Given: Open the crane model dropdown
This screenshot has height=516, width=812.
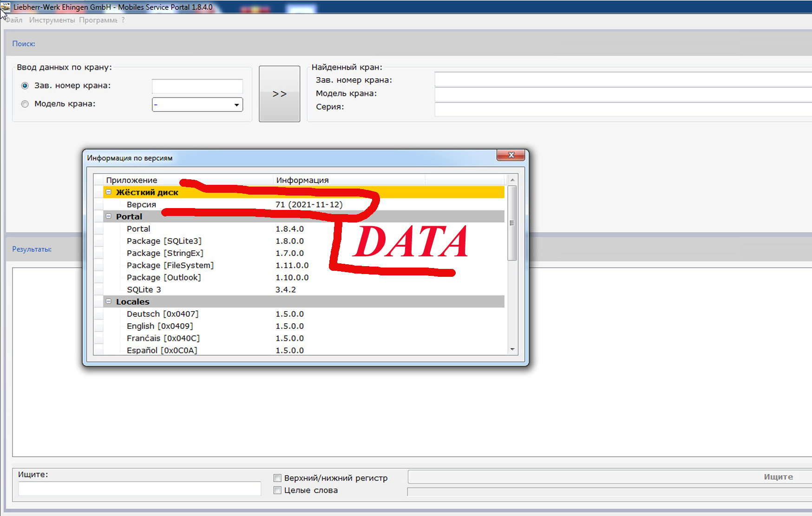Looking at the screenshot, I should coord(236,105).
